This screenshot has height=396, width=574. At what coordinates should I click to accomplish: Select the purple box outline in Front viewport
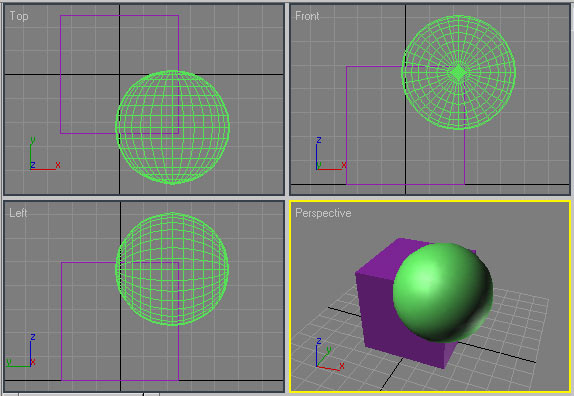tap(405, 126)
